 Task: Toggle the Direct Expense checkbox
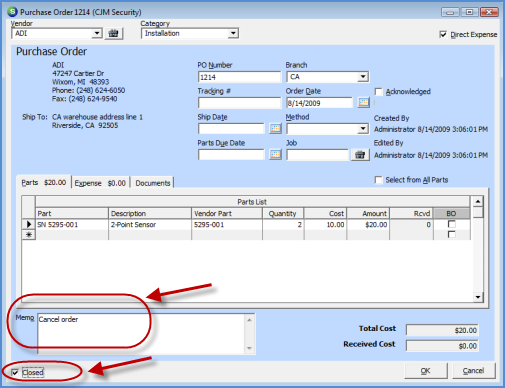point(443,34)
